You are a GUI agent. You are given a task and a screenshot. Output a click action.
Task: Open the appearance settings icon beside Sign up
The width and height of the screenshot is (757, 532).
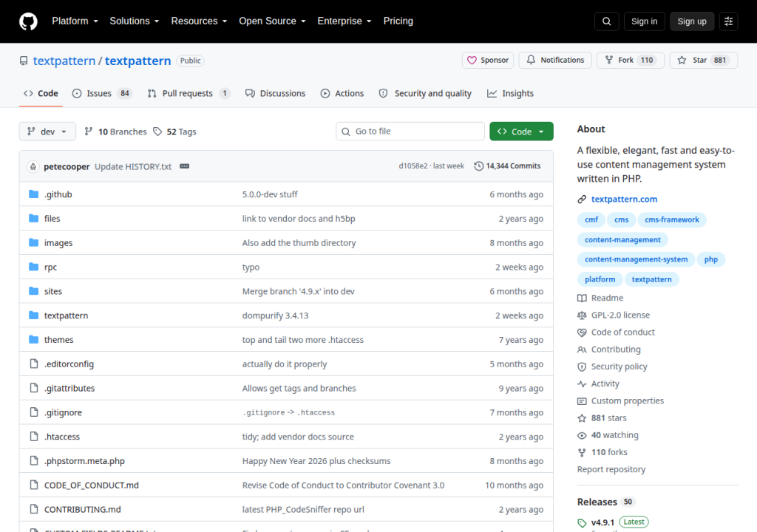click(x=728, y=21)
